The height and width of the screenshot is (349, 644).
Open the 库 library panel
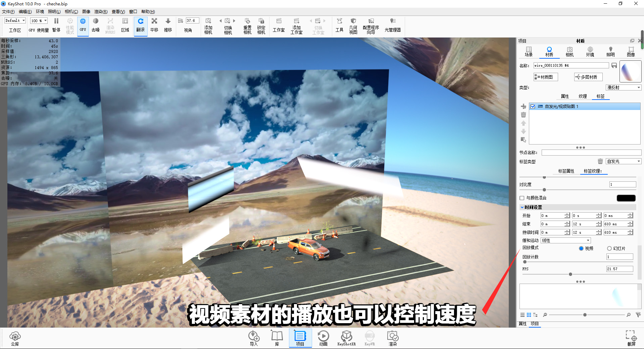click(x=277, y=338)
